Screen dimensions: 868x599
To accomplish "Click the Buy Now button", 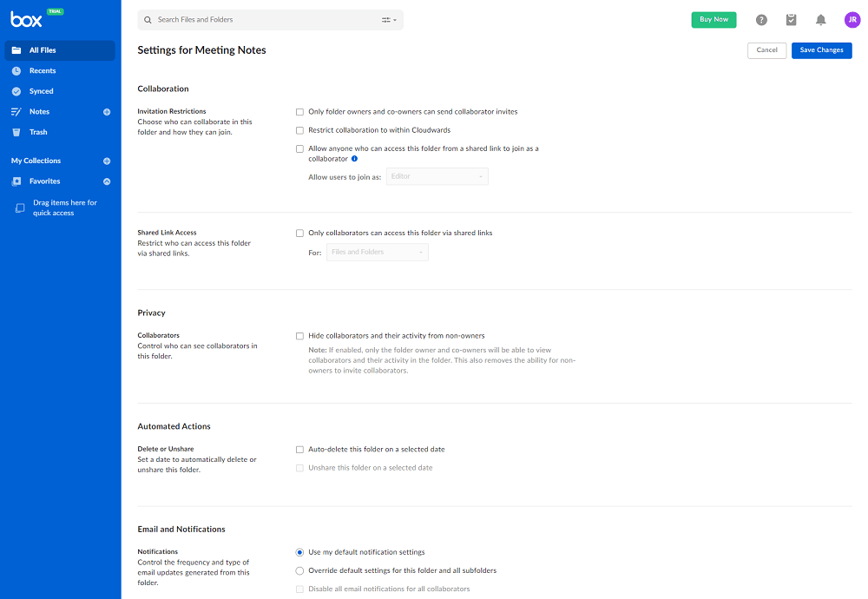I will pyautogui.click(x=713, y=19).
